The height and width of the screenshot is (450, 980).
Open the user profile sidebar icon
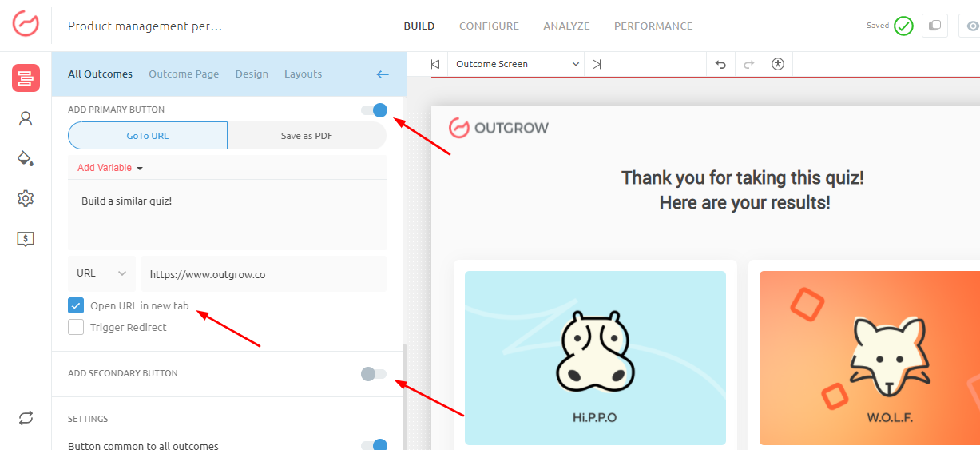tap(26, 119)
